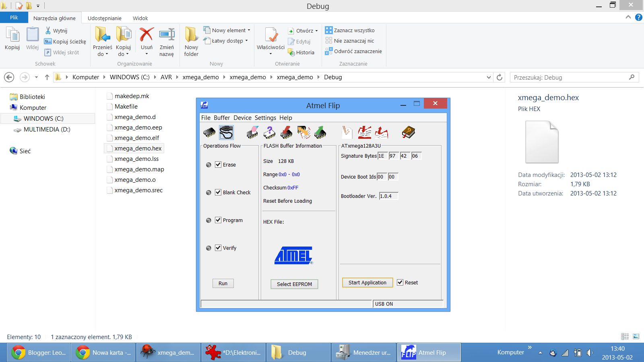Uncheck the Erase checkbox

pos(218,165)
